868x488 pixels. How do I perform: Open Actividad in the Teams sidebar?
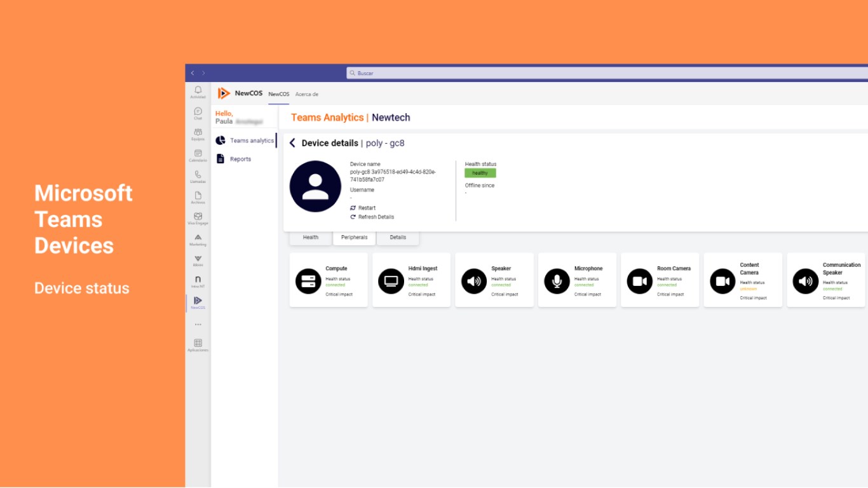click(x=198, y=92)
